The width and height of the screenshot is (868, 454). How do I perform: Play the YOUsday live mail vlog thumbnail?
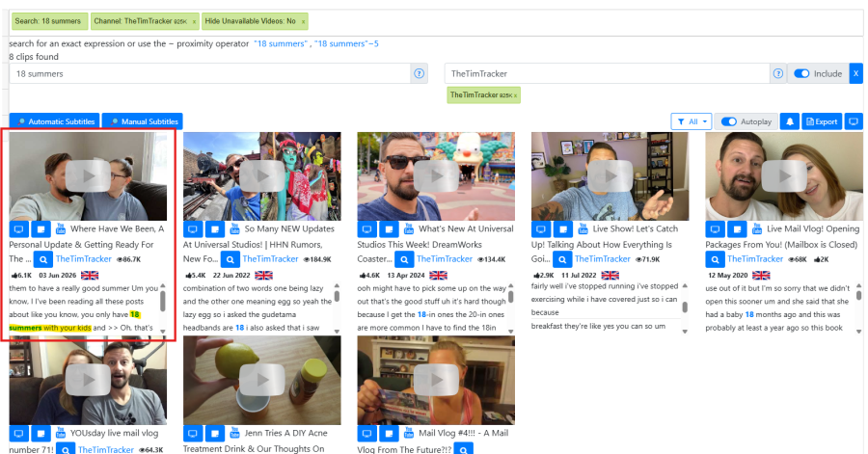click(88, 381)
